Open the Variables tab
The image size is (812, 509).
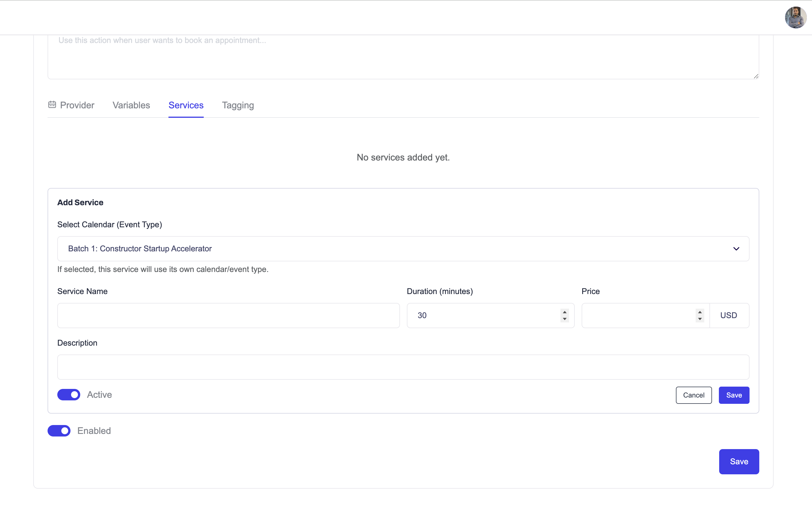tap(131, 105)
